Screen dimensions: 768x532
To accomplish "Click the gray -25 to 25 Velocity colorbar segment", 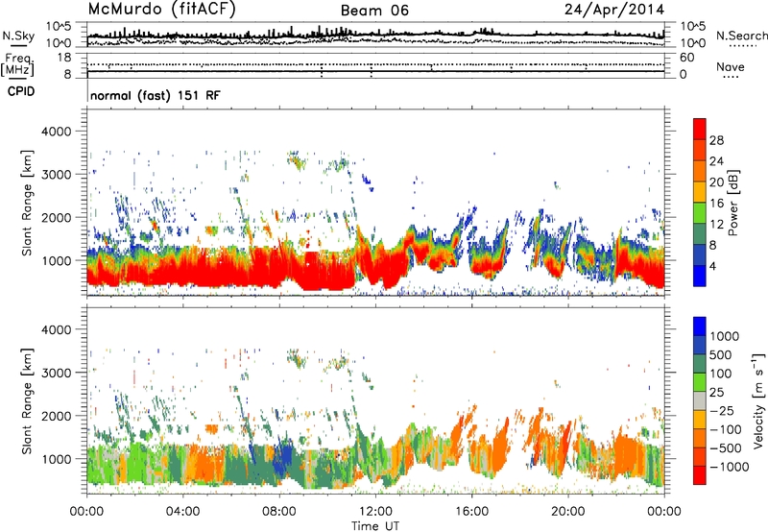I will pyautogui.click(x=700, y=400).
